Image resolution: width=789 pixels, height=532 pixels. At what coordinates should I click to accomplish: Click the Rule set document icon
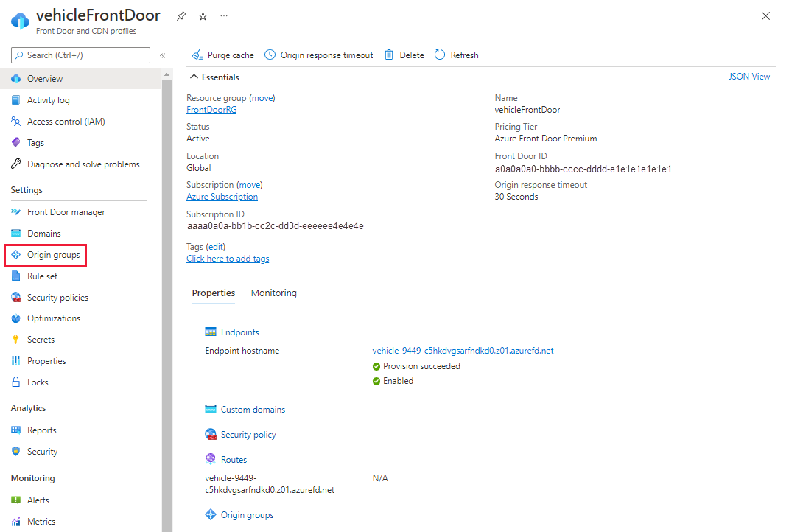16,276
